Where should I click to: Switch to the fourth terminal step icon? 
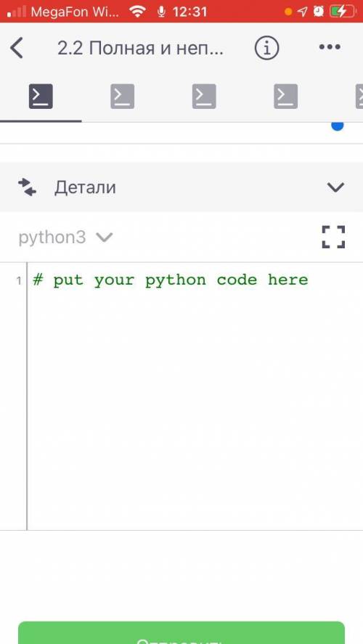(x=286, y=97)
